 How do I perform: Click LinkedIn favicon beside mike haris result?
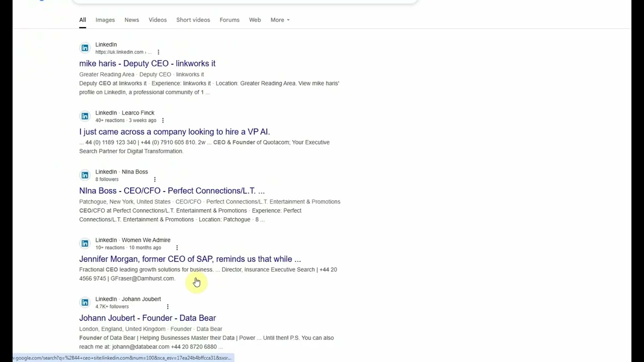coord(85,48)
